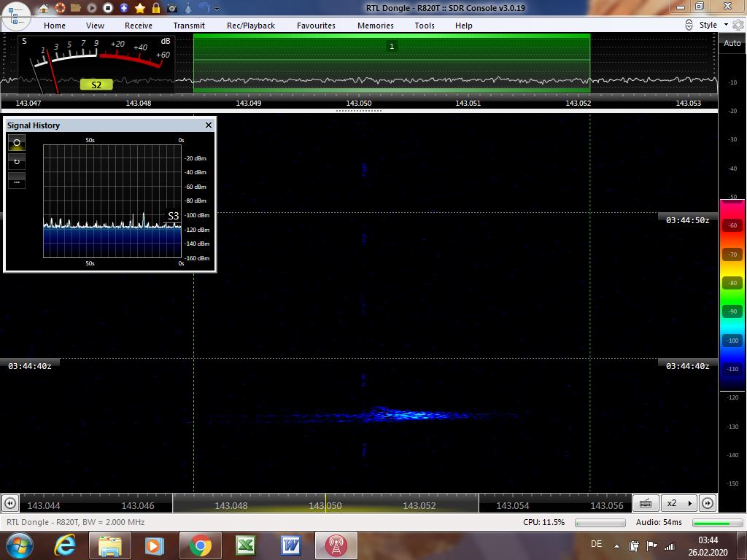
Task: Click the blue plus add icon
Action: (x=124, y=8)
